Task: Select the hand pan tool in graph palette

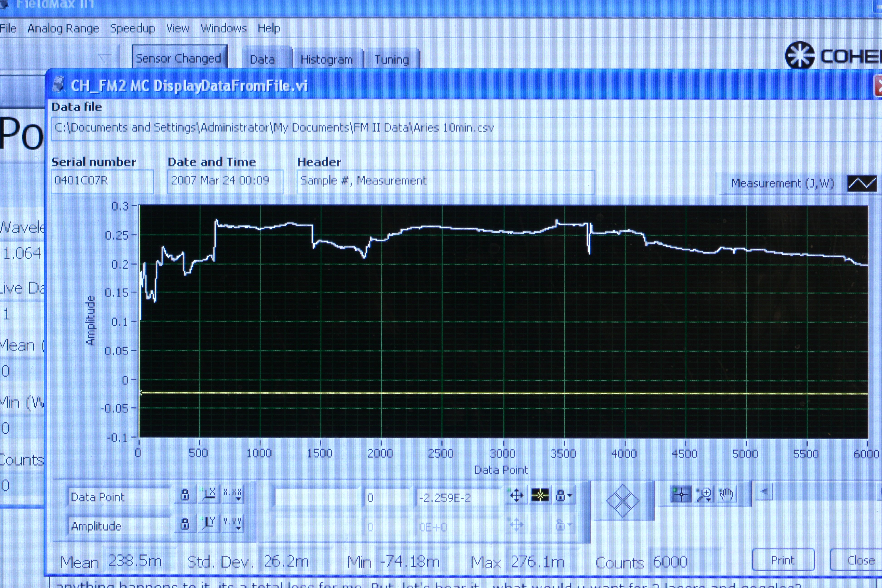Action: pos(726,495)
